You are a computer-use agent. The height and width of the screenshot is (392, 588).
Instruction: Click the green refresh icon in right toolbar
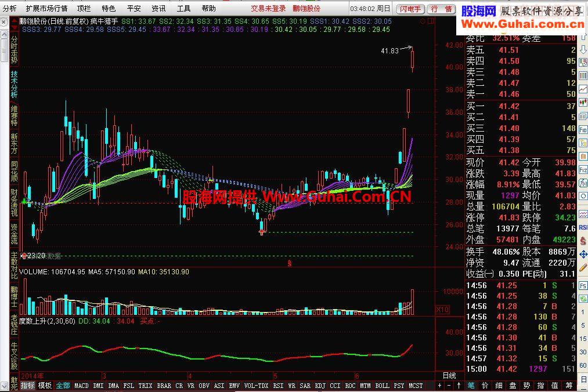tap(583, 299)
